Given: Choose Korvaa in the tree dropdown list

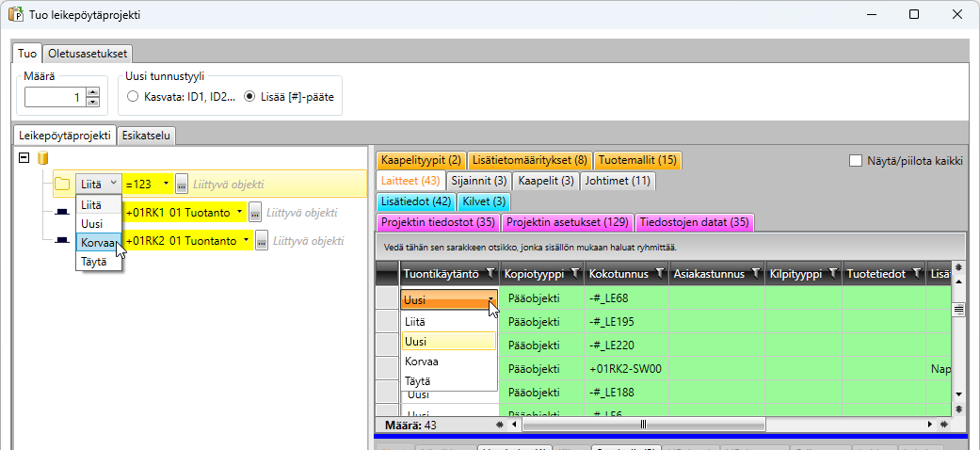Looking at the screenshot, I should (98, 243).
